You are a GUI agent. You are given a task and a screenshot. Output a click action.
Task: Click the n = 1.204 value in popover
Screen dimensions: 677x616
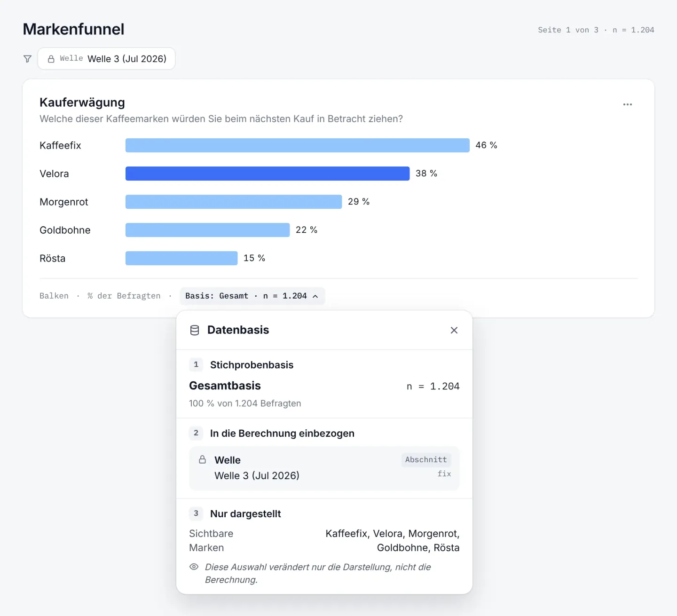point(433,386)
